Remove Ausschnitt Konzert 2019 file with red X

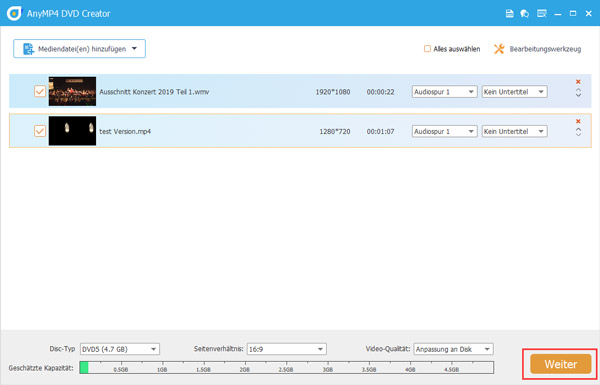(x=578, y=82)
